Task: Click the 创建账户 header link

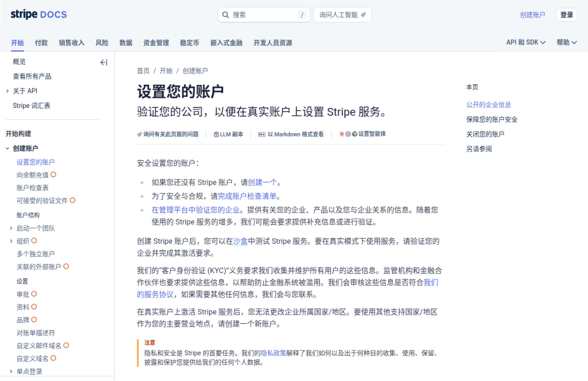Action: 532,15
